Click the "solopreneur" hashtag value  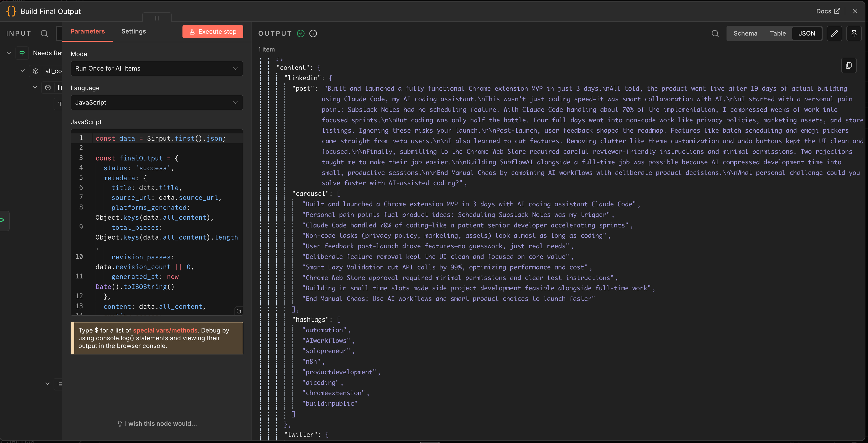pyautogui.click(x=326, y=351)
